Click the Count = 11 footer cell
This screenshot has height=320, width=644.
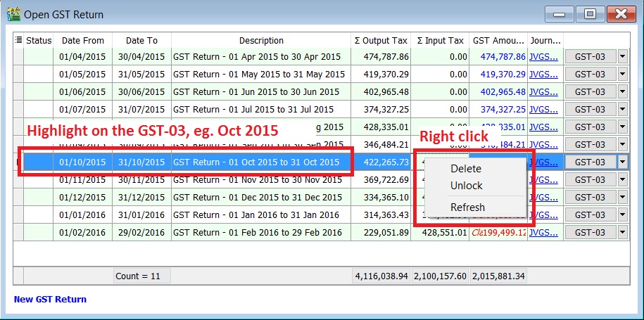coord(141,276)
